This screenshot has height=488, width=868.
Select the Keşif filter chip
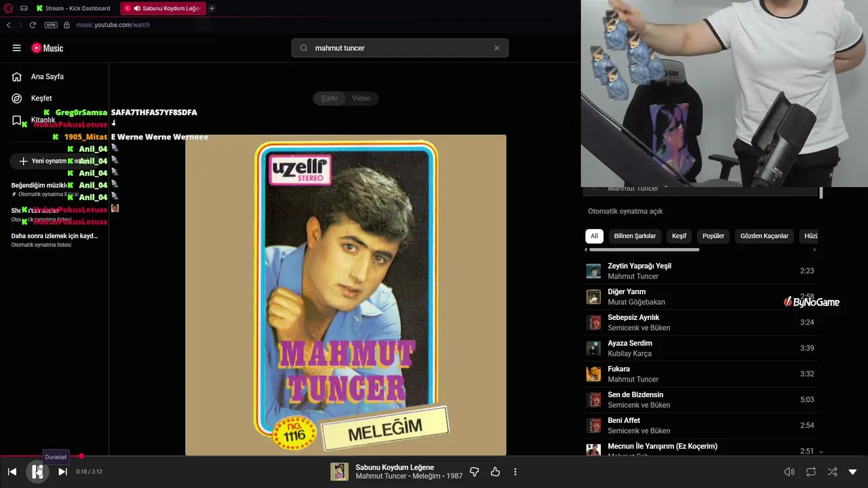[x=679, y=236]
